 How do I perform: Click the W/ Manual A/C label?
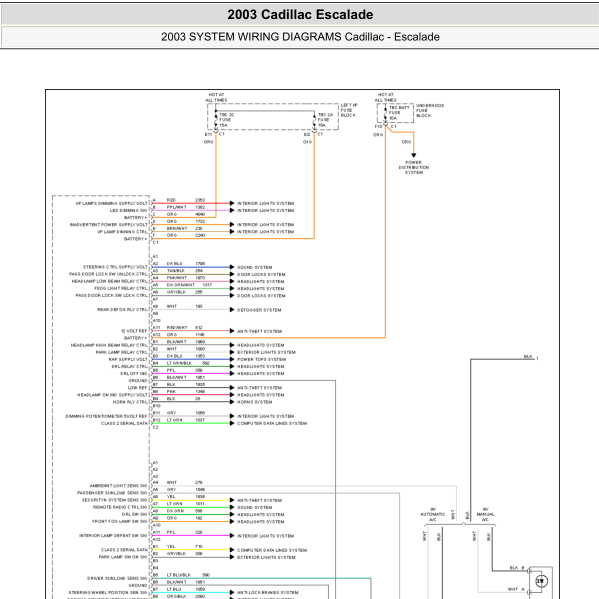tap(485, 514)
